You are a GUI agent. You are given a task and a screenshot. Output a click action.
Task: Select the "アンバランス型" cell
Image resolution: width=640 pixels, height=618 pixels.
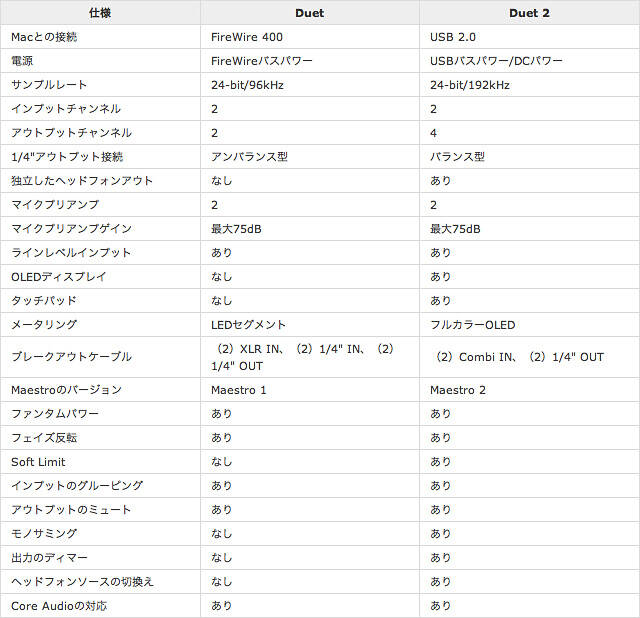point(250,157)
